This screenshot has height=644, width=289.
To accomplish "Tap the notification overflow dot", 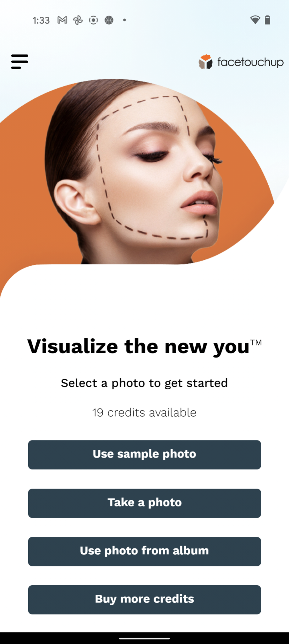I will click(124, 20).
